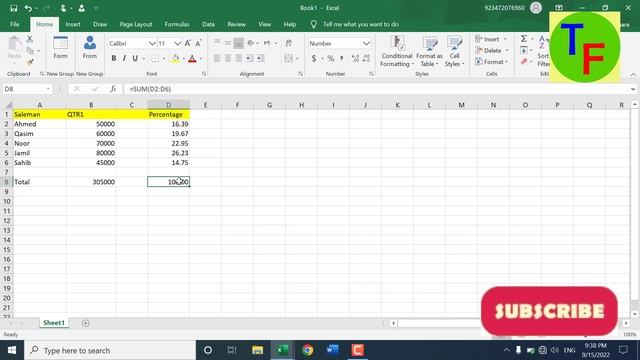Open the Number format dropdown
Image resolution: width=640 pixels, height=360 pixels.
(x=366, y=43)
